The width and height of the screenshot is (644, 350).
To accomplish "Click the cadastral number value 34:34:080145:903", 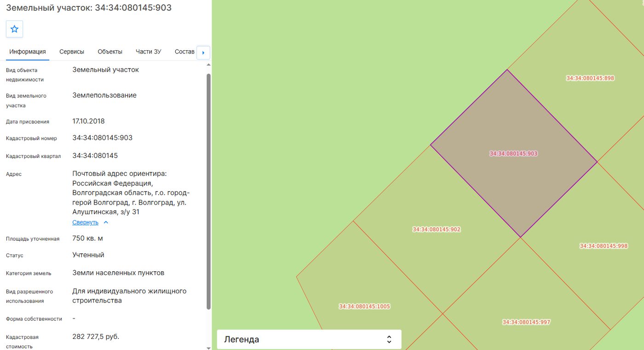I will click(x=102, y=138).
